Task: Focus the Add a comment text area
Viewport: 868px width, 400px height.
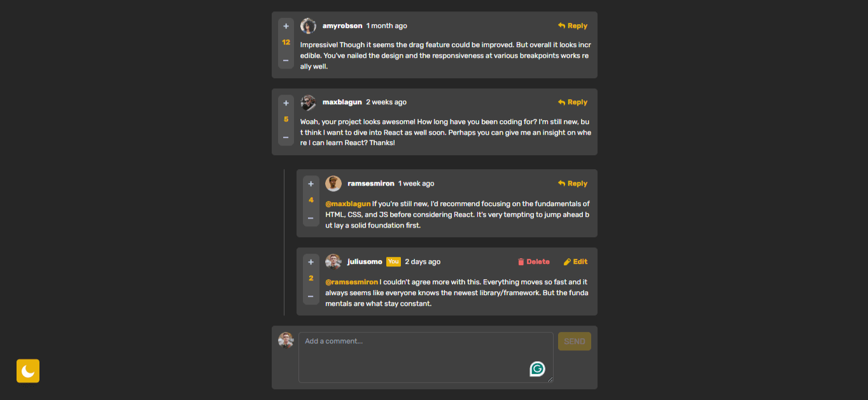Action: pyautogui.click(x=426, y=357)
